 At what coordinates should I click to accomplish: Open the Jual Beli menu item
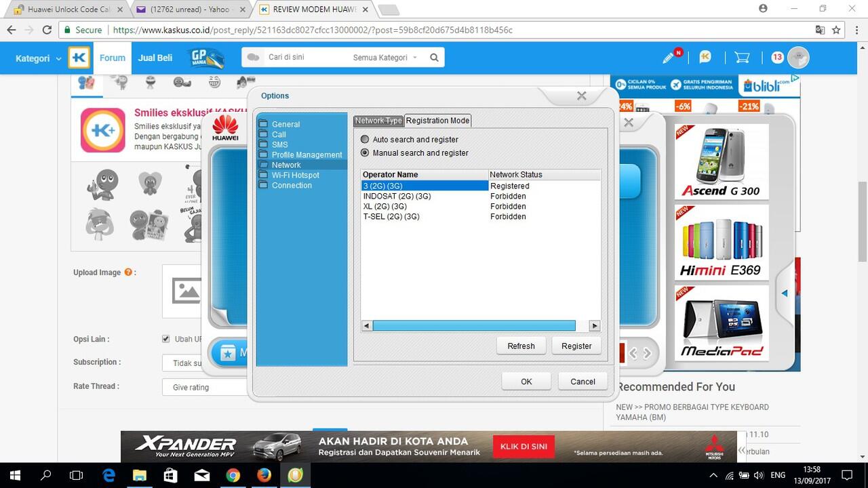[x=155, y=58]
